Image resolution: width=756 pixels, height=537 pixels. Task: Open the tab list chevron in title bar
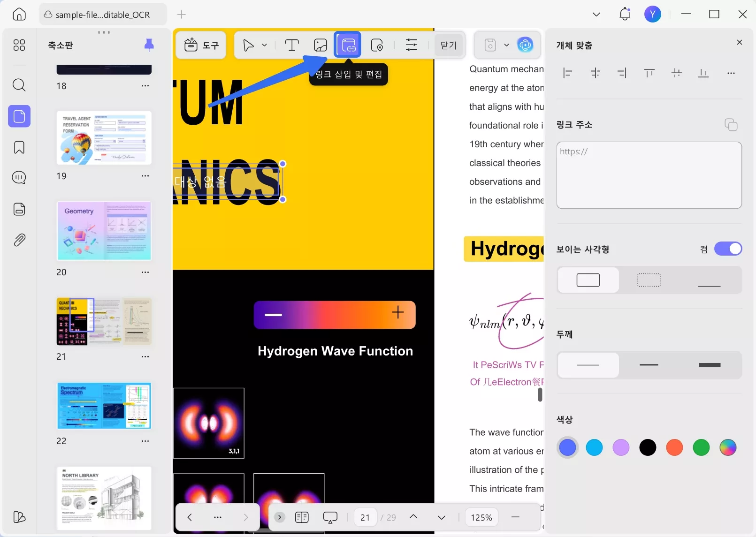596,14
